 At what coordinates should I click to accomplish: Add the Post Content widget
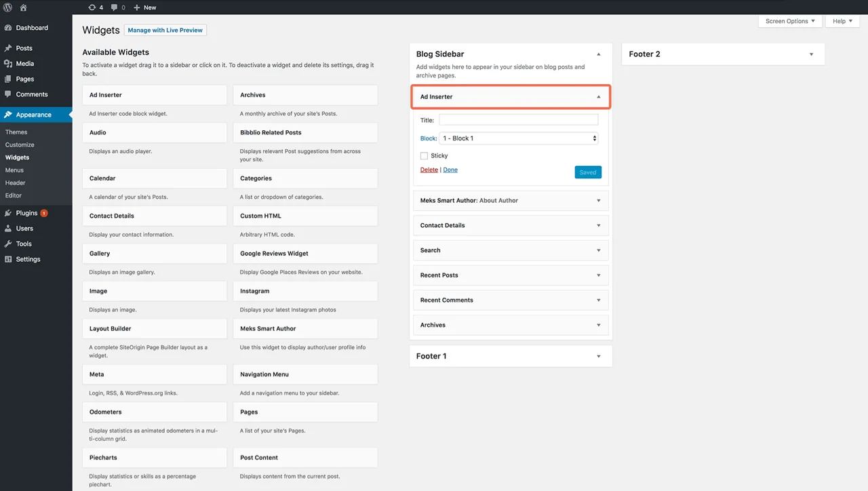tap(305, 458)
